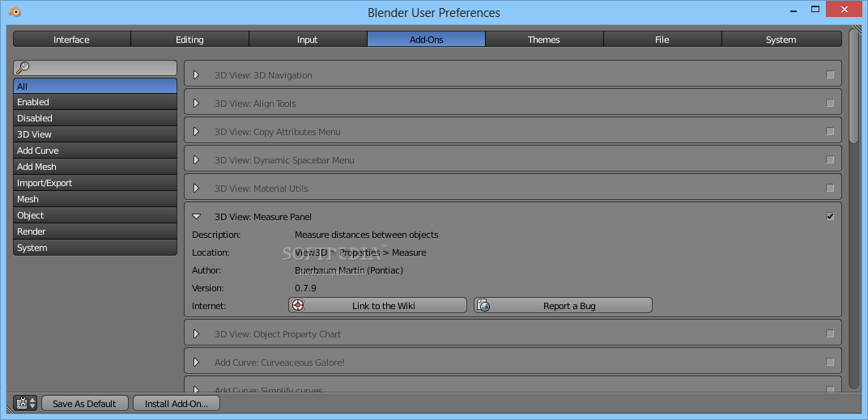Filter add-ons by 3D View category
Image resolution: width=868 pixels, height=420 pixels.
click(96, 134)
